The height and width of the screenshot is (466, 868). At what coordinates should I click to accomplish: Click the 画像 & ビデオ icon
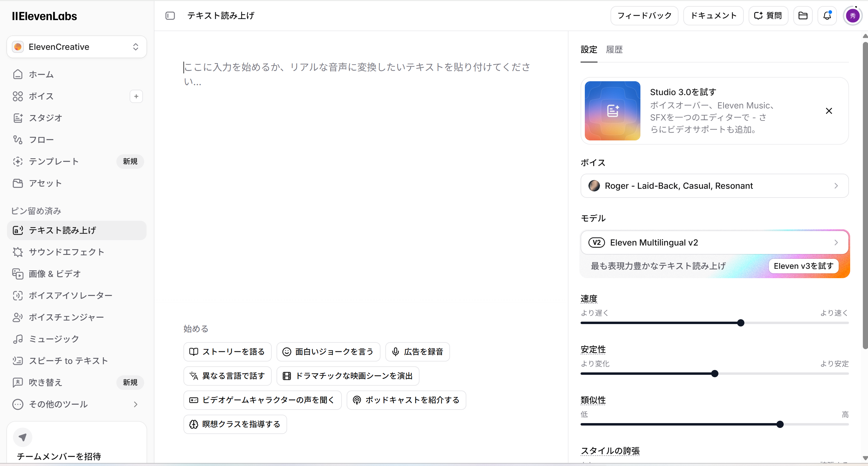(18, 274)
